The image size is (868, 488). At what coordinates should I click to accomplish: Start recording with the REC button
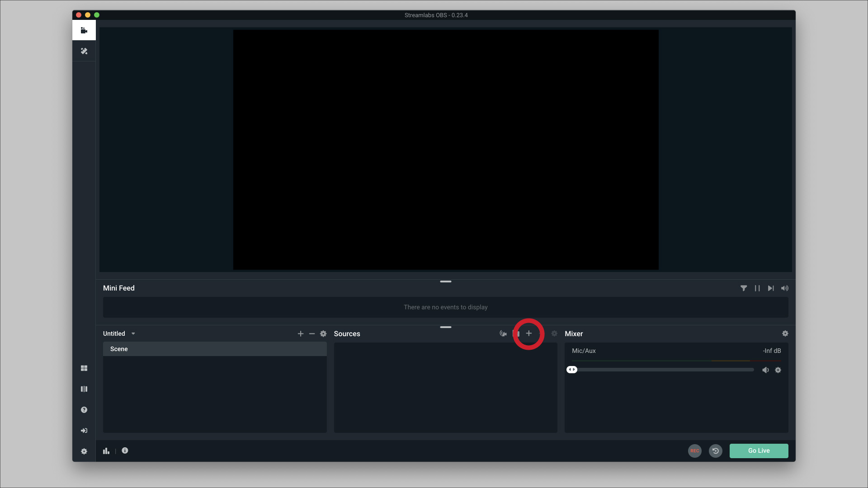[695, 451]
